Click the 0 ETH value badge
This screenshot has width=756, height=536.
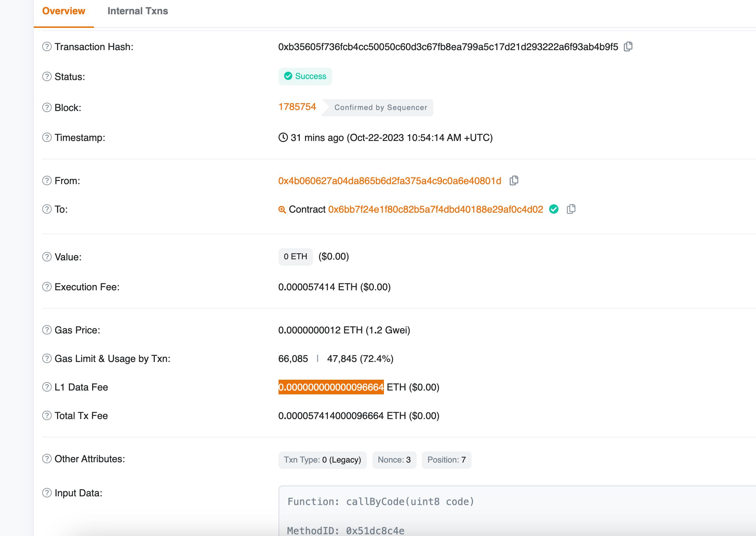pos(296,257)
